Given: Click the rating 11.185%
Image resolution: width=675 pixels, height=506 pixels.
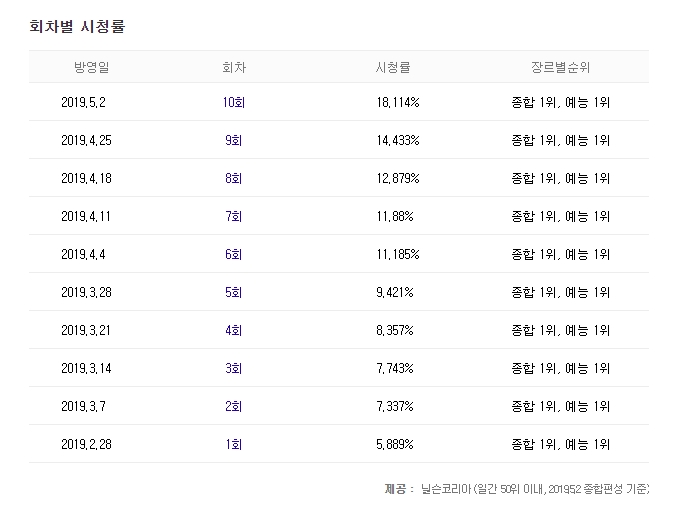Looking at the screenshot, I should pos(398,255).
